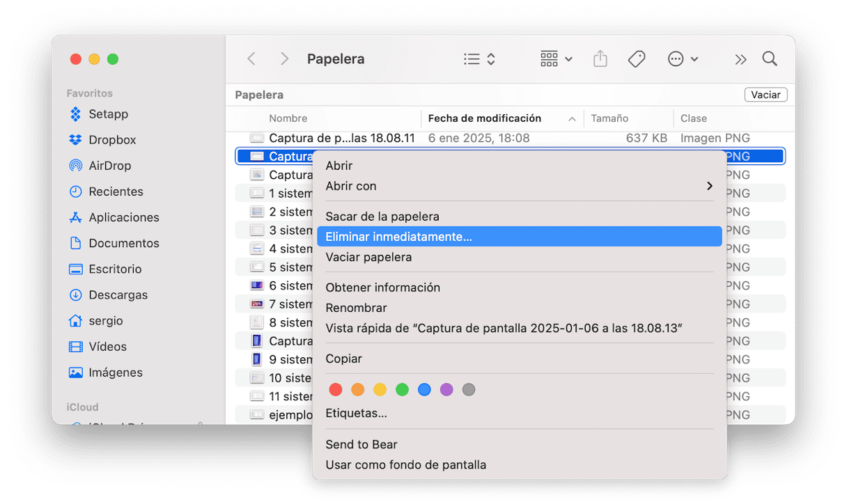This screenshot has height=504, width=847.
Task: Open Vídeos in the sidebar
Action: click(98, 347)
